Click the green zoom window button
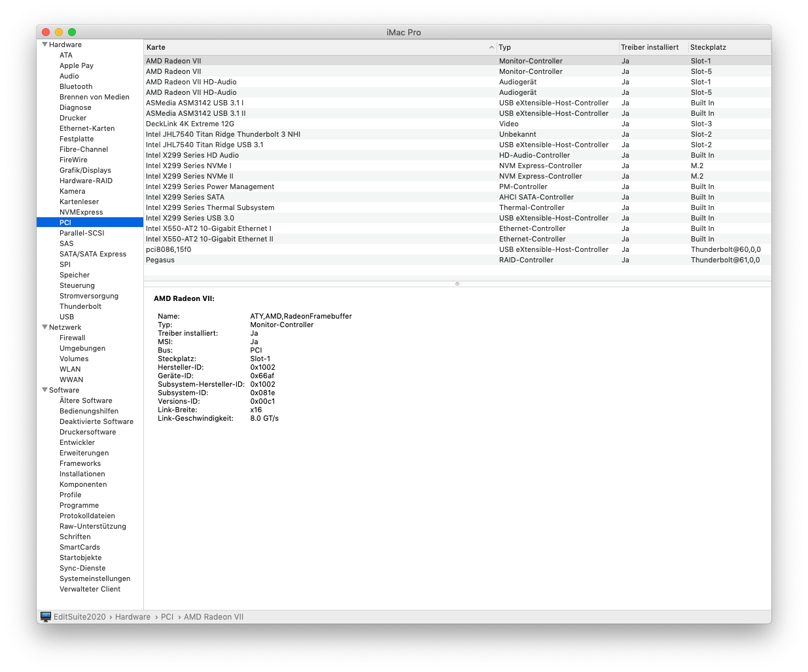Image resolution: width=808 pixels, height=672 pixels. [x=72, y=32]
